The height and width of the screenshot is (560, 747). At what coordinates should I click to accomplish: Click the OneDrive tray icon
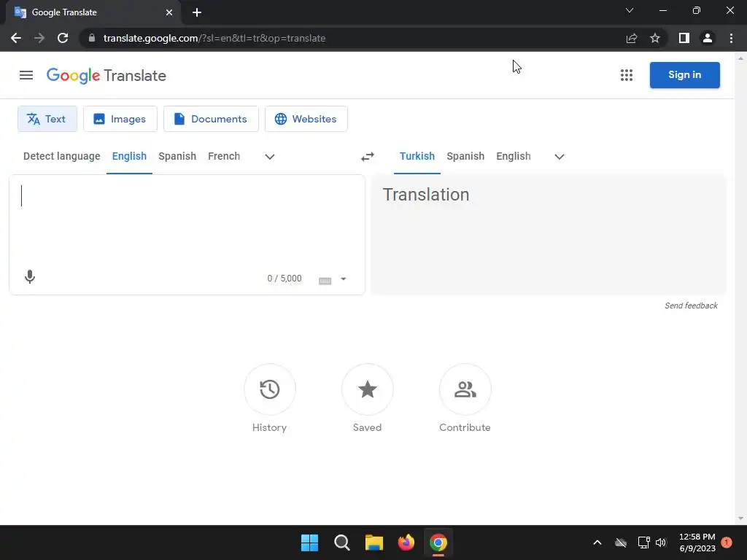pos(621,542)
